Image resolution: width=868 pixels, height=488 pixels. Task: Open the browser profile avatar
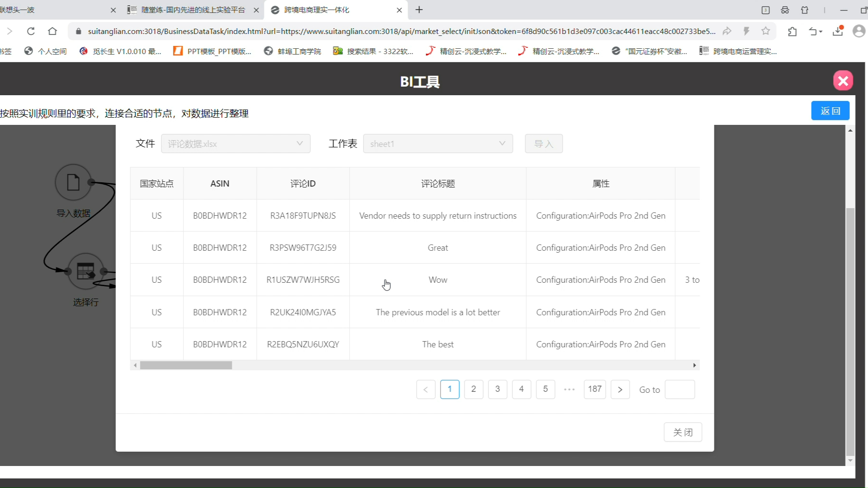pos(859,31)
